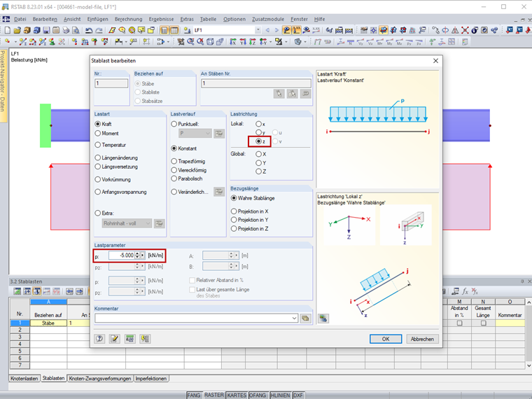Toggle the RASTER status bar button
The image size is (532, 399).
click(x=213, y=395)
